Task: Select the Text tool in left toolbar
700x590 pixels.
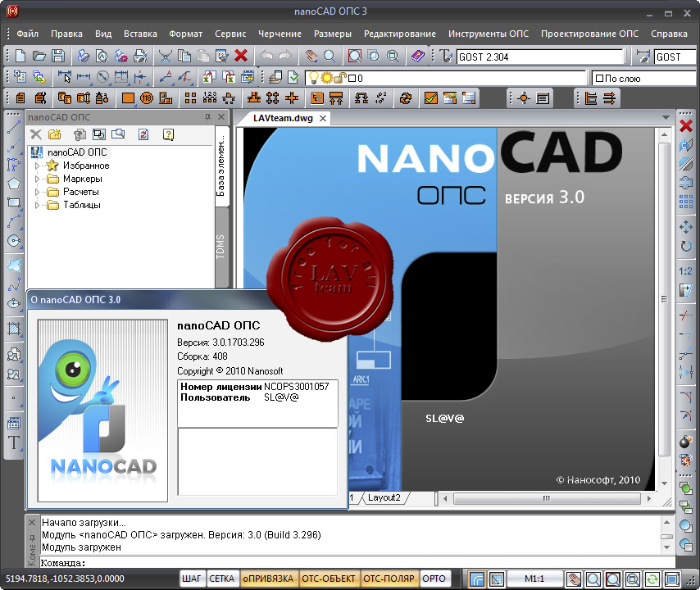Action: [x=13, y=442]
